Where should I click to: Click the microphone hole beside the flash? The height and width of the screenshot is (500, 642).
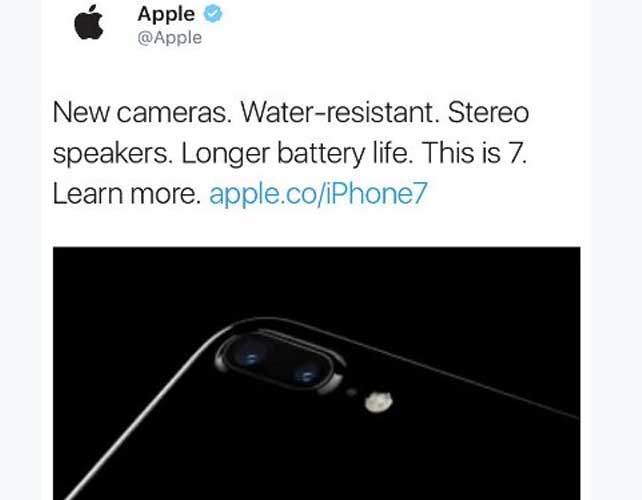pyautogui.click(x=351, y=392)
